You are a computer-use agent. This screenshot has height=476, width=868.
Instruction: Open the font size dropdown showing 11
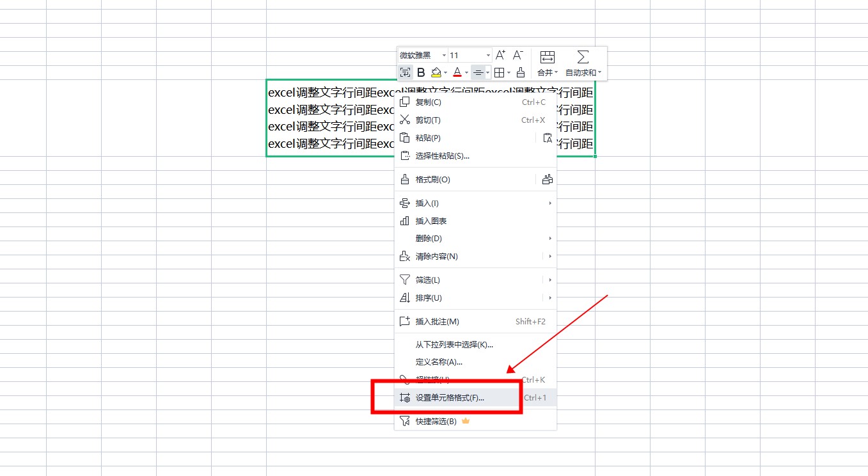click(x=470, y=55)
